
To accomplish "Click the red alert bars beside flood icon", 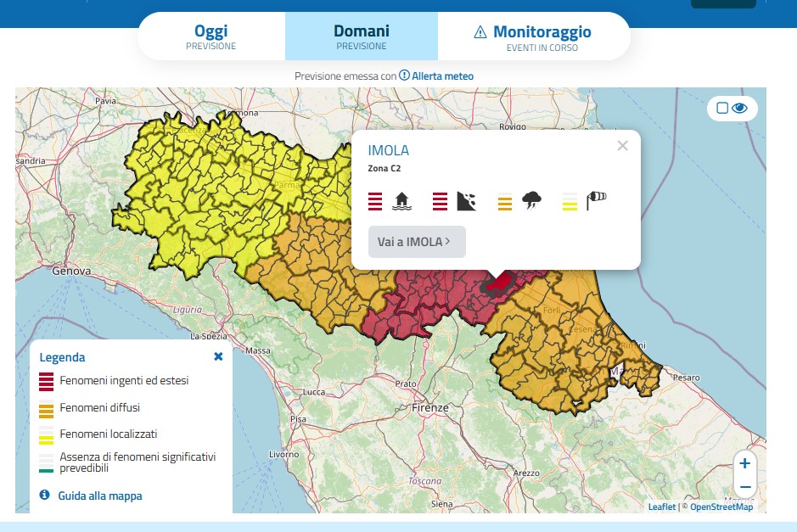I will [375, 201].
